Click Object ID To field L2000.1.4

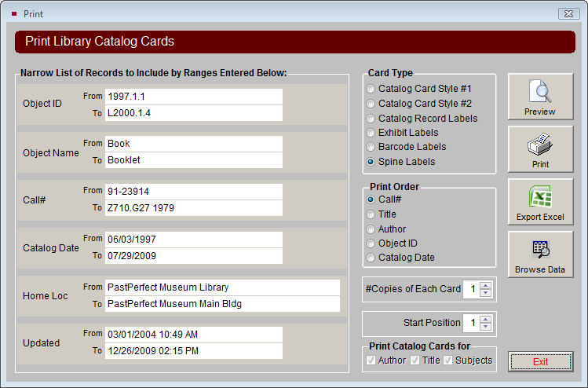[194, 113]
